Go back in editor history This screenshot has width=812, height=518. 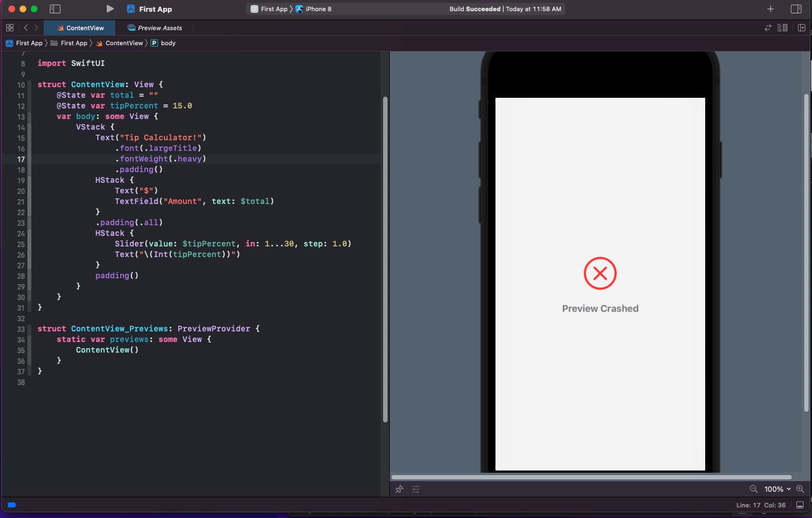tap(26, 28)
